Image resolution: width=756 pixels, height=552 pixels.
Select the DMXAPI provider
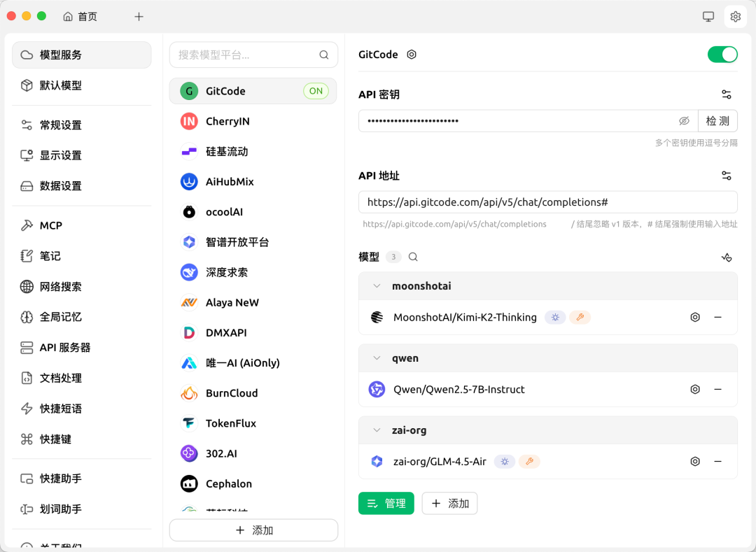[253, 333]
